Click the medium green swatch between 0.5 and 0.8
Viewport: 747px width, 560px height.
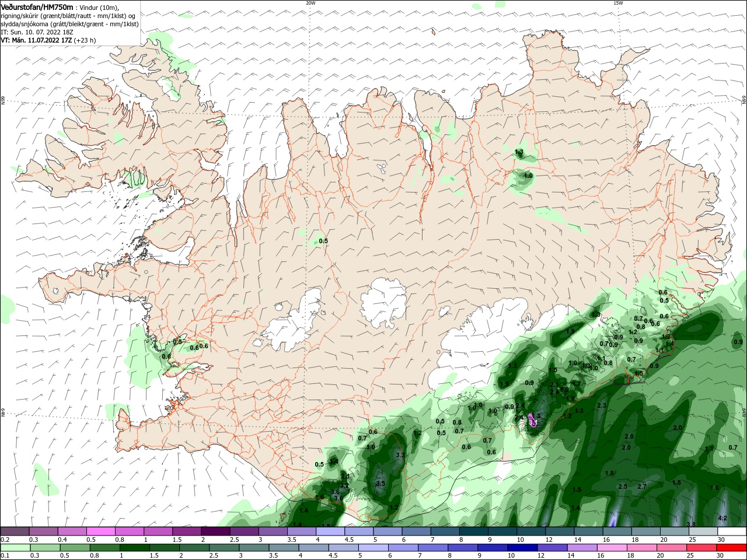pyautogui.click(x=105, y=548)
